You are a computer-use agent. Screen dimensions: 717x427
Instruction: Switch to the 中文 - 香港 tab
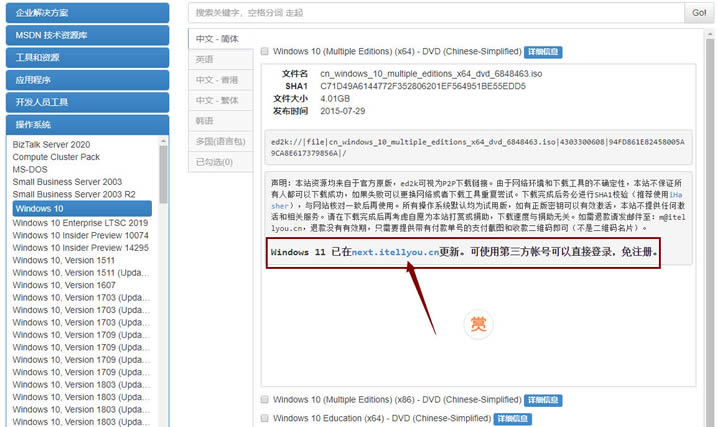pos(220,80)
